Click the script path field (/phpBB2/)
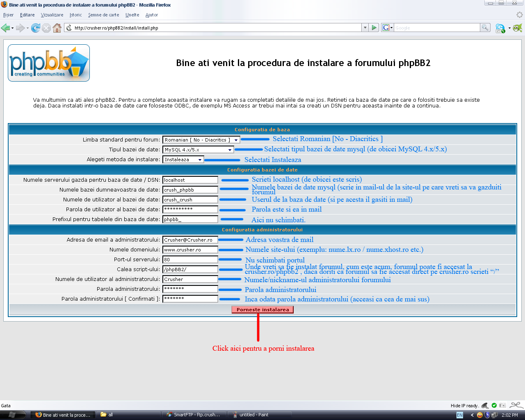The image size is (525, 420). 190,269
